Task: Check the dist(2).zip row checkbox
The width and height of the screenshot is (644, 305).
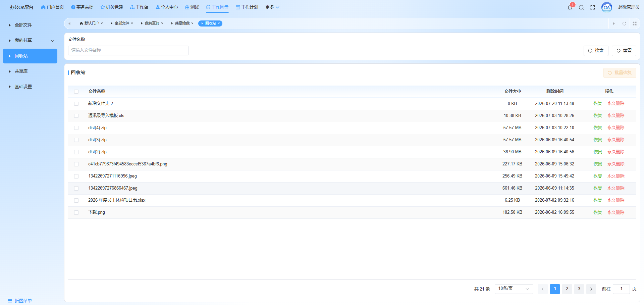Action: pos(76,152)
